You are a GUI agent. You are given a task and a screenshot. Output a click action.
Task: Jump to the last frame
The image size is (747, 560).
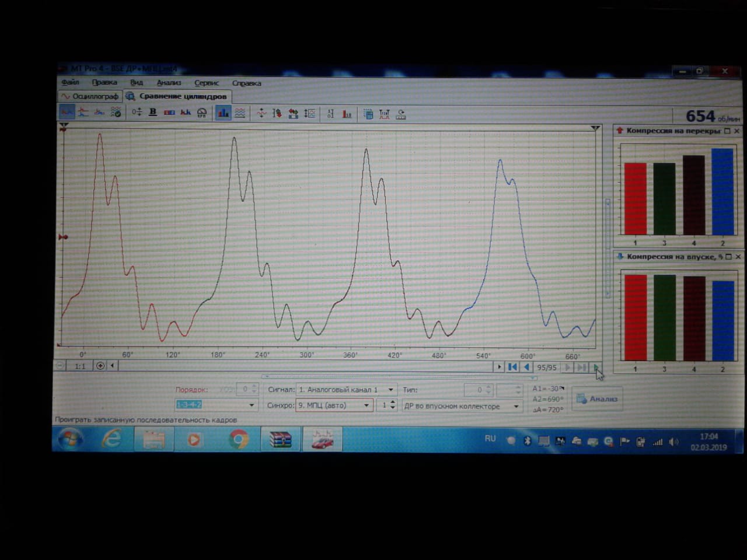[x=581, y=367]
